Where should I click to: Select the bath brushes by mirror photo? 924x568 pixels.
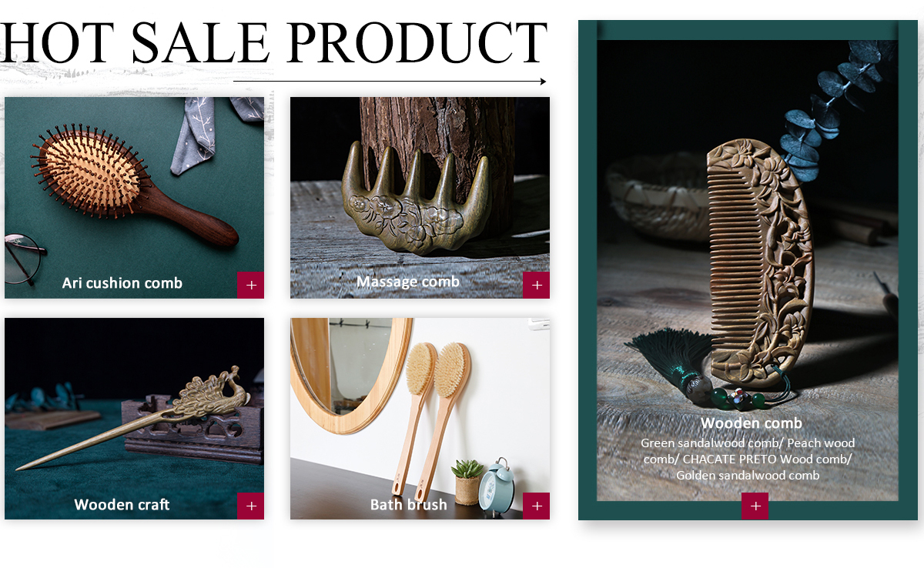coord(420,419)
